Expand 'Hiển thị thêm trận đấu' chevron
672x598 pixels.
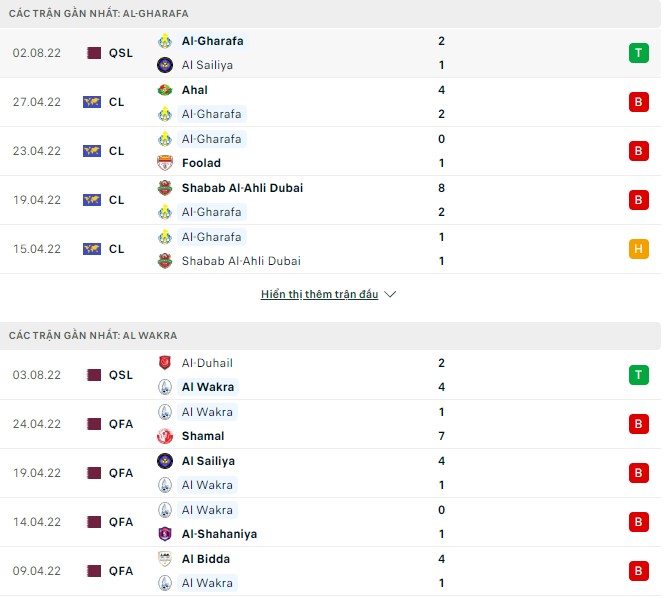[x=390, y=295]
